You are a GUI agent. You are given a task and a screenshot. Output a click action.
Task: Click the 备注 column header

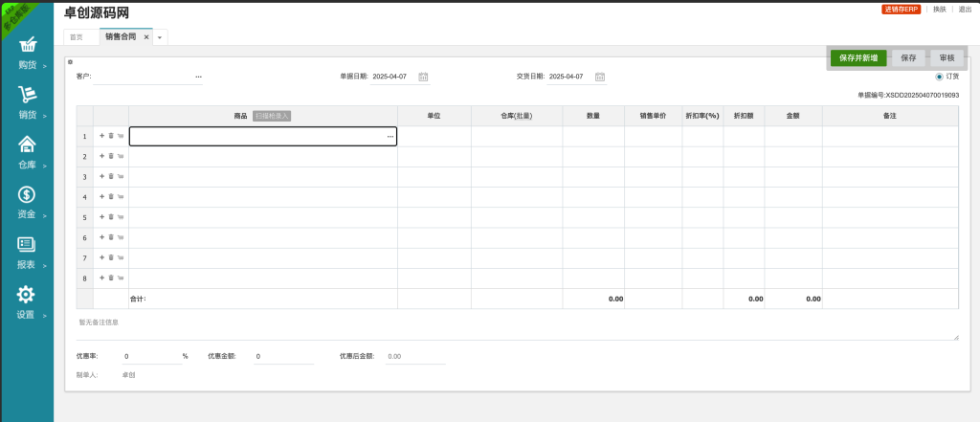click(890, 116)
